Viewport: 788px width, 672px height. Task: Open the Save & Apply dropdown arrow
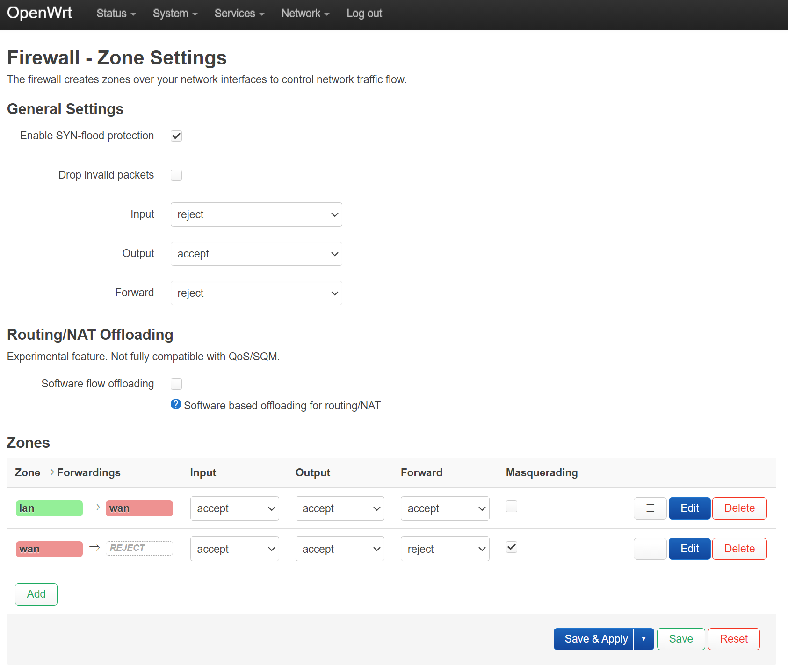pyautogui.click(x=644, y=639)
